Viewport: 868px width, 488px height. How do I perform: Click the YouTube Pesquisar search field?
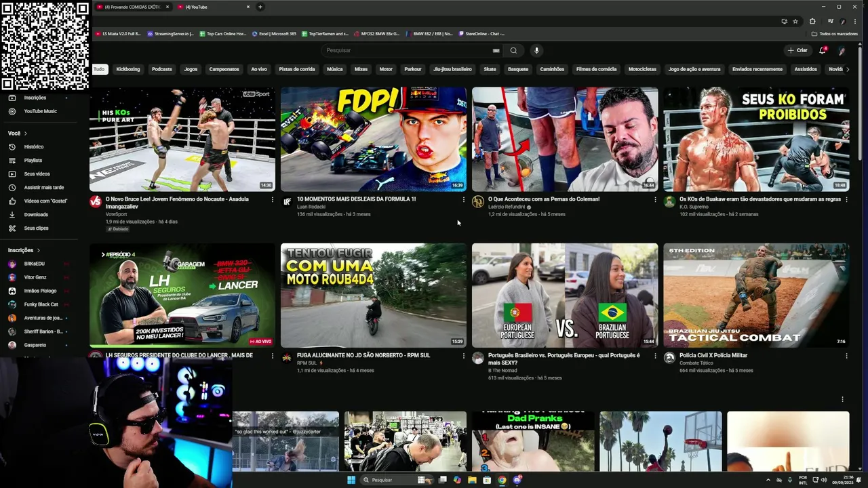tap(410, 50)
